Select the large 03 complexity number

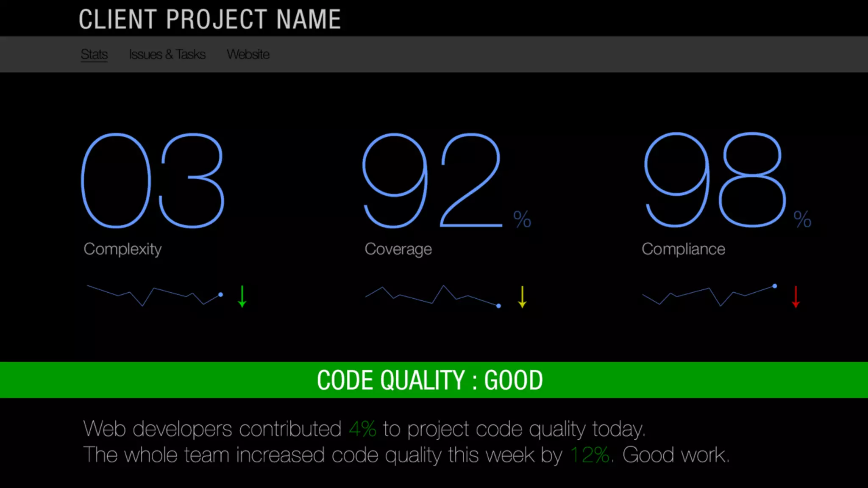click(x=153, y=181)
